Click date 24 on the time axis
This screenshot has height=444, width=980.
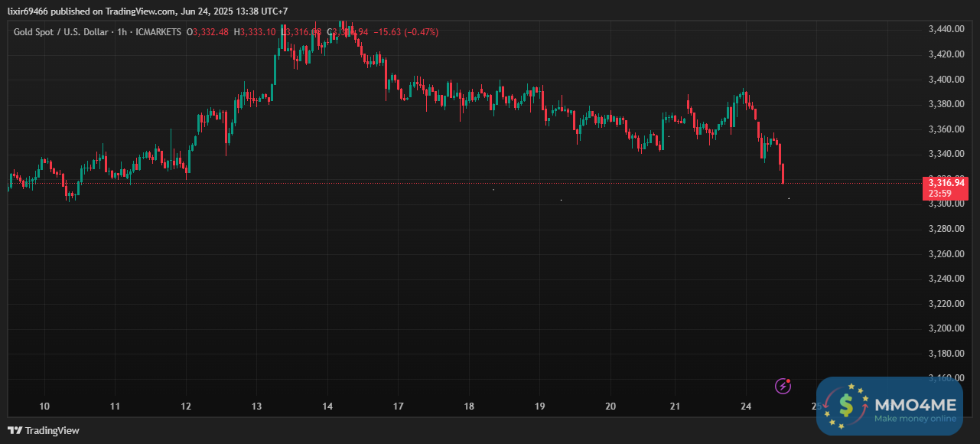pyautogui.click(x=747, y=406)
